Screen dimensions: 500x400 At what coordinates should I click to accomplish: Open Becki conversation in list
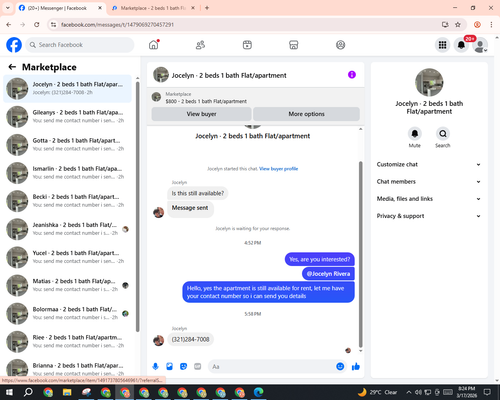(67, 201)
